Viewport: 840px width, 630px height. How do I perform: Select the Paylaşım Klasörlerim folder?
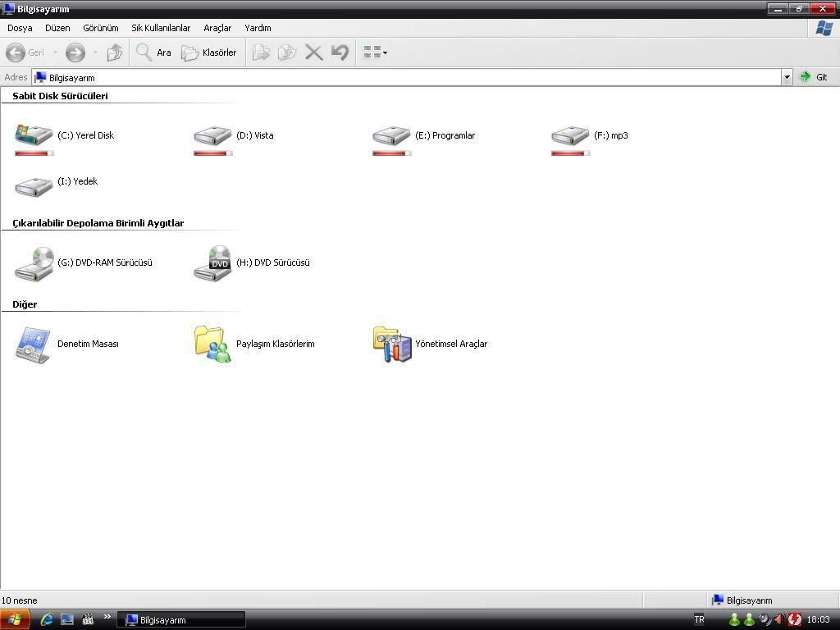254,345
